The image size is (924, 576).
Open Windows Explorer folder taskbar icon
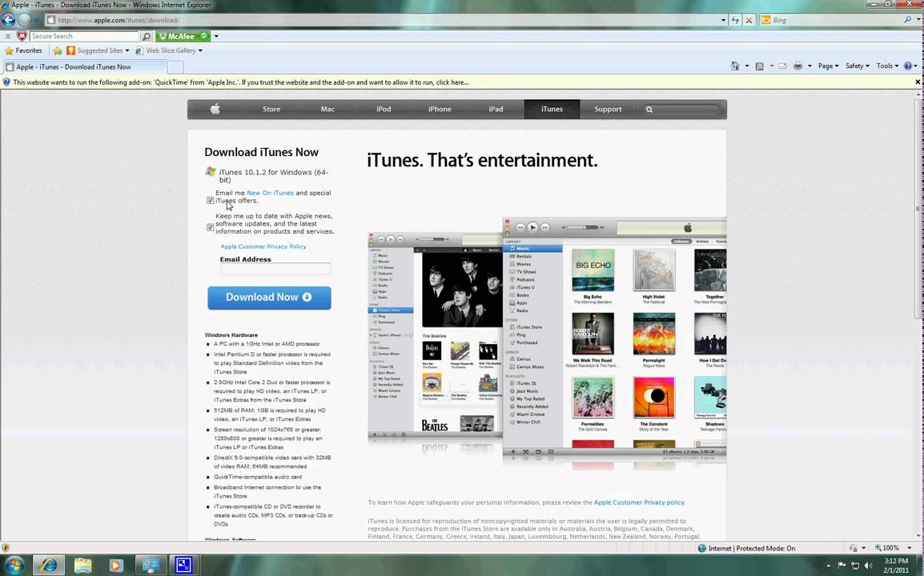tap(82, 566)
